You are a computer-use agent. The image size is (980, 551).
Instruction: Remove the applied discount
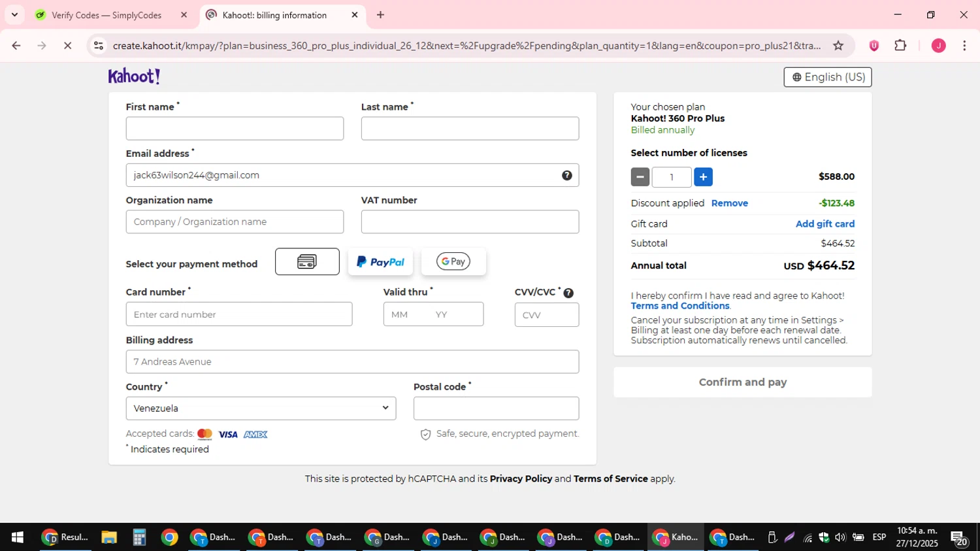(729, 203)
